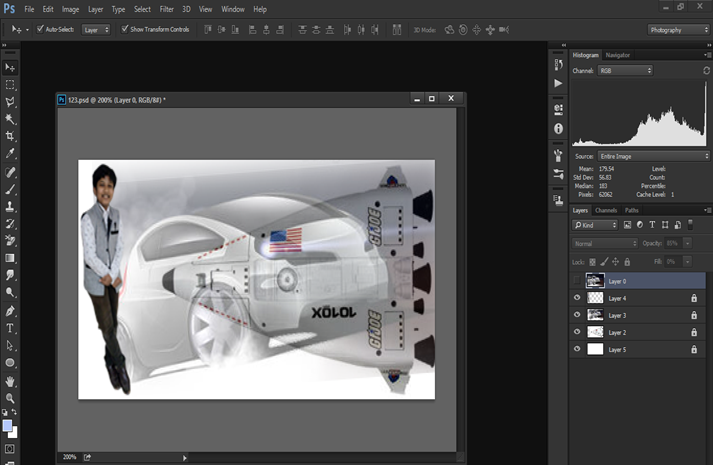
Task: Uncheck Show Transform Controls
Action: 125,29
